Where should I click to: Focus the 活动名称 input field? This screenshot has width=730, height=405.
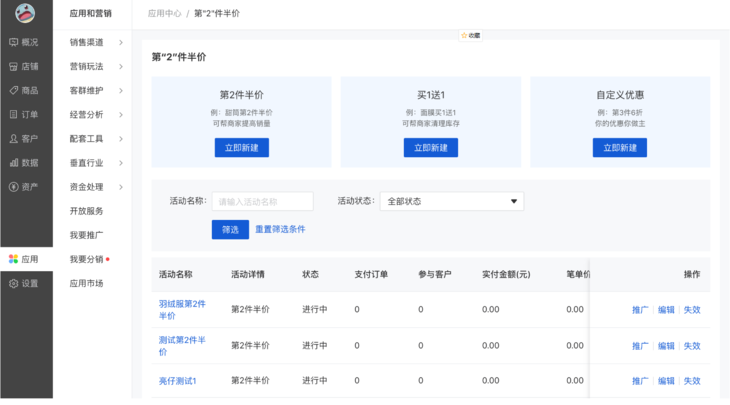262,201
